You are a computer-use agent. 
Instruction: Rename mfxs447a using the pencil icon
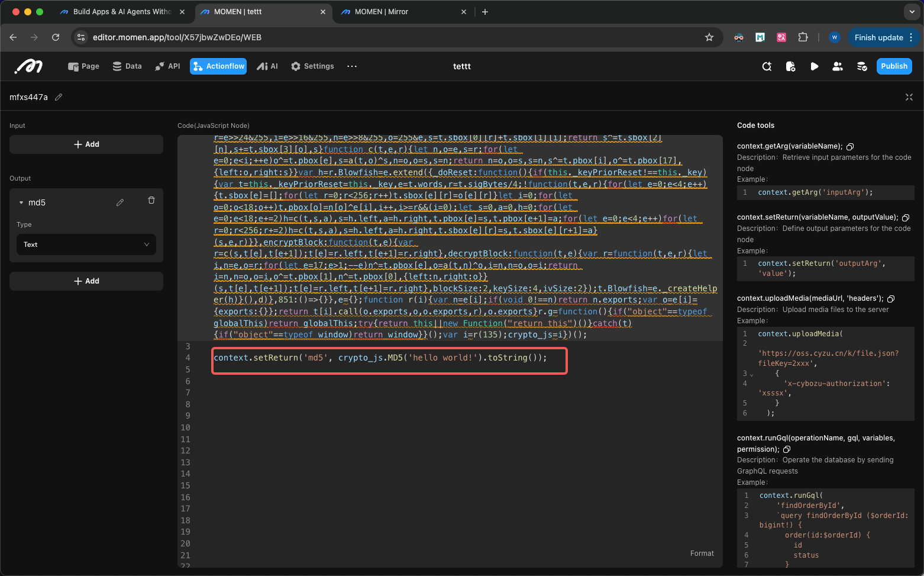pos(59,97)
